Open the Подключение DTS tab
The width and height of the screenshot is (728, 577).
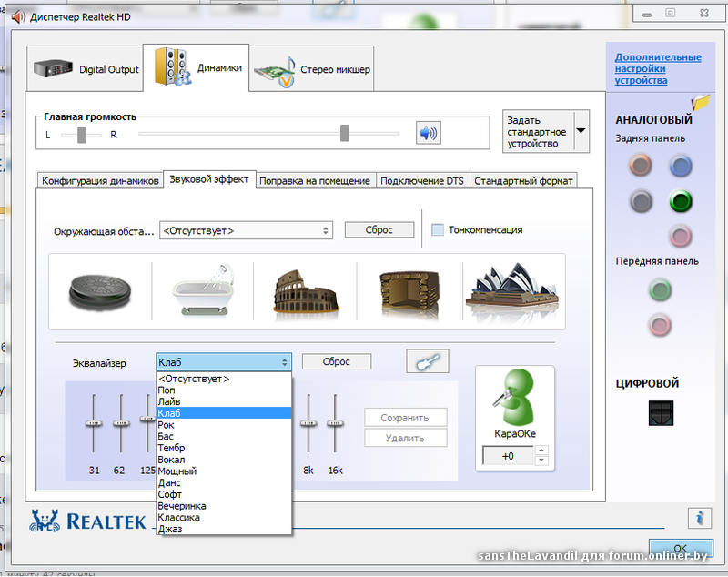[422, 180]
